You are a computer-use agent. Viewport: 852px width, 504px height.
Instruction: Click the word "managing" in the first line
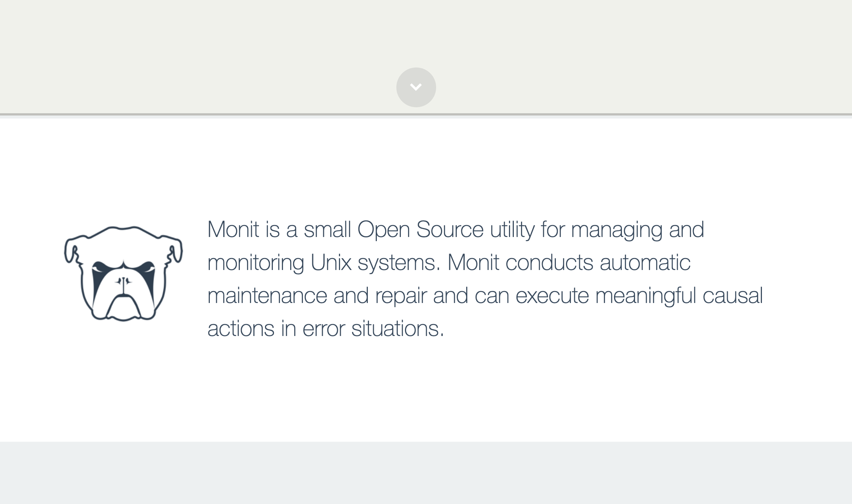click(617, 229)
